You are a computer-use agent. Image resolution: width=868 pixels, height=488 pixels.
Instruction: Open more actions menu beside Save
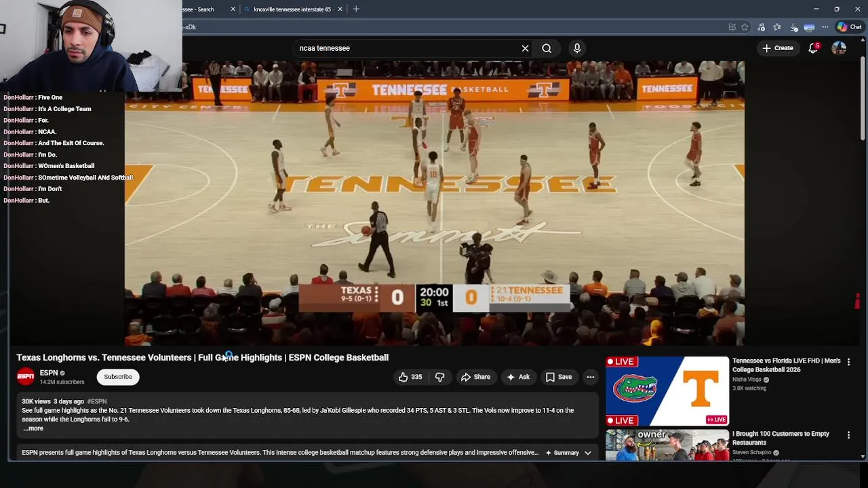591,377
